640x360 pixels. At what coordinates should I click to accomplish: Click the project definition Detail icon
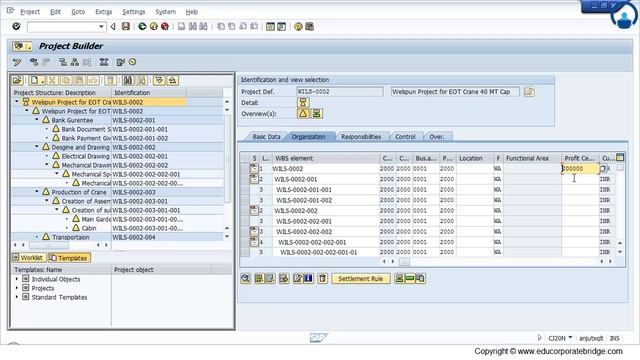303,102
